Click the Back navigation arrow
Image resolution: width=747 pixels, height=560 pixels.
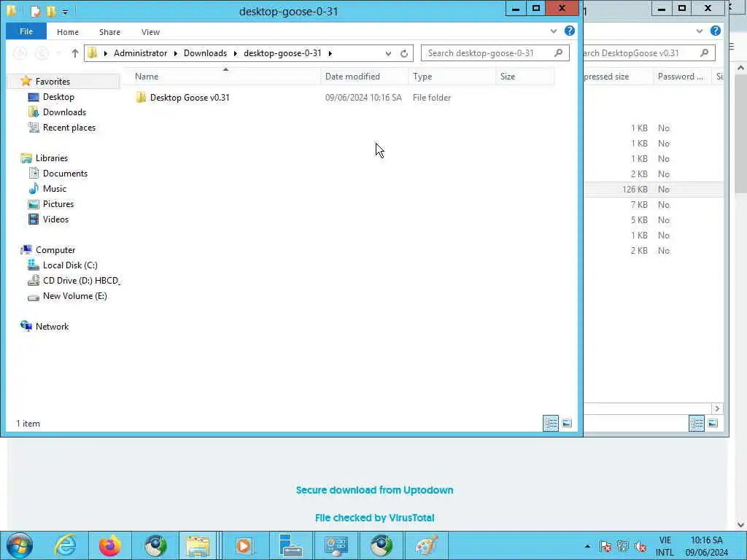pyautogui.click(x=20, y=53)
